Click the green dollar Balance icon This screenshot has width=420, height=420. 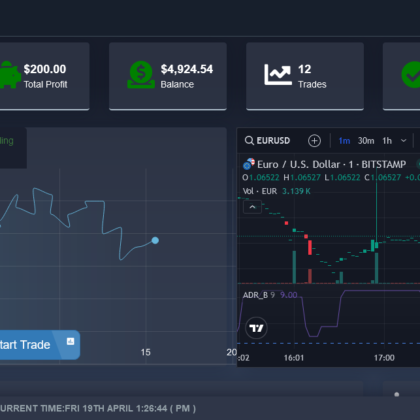141,75
